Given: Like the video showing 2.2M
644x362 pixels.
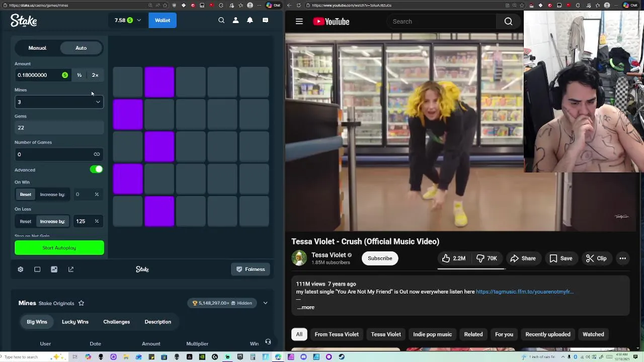Looking at the screenshot, I should click(x=453, y=258).
